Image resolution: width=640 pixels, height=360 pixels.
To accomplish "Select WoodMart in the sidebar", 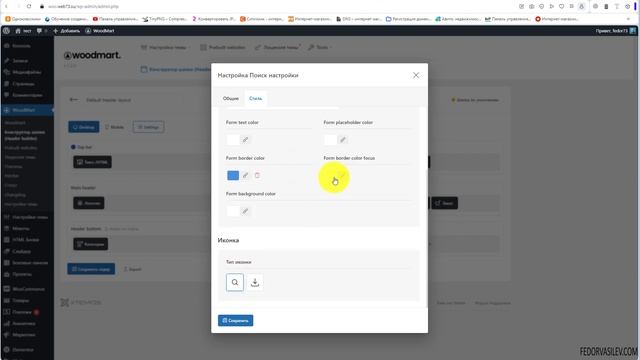I will tap(27, 110).
